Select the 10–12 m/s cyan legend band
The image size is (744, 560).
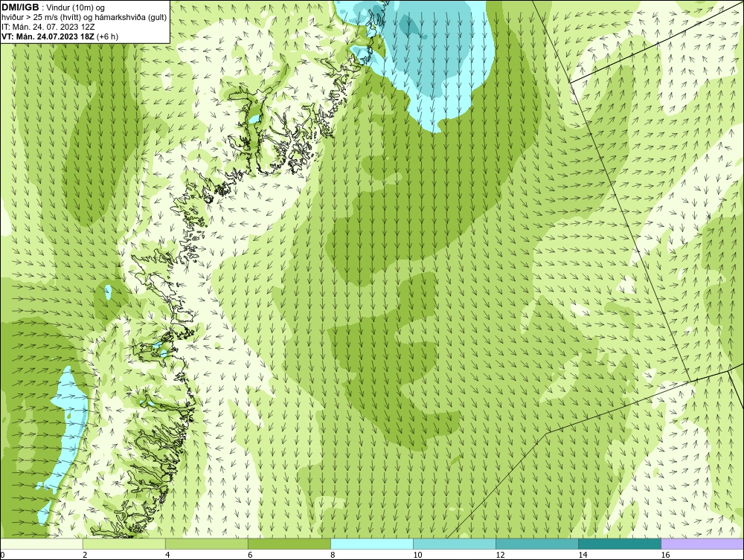coord(455,544)
